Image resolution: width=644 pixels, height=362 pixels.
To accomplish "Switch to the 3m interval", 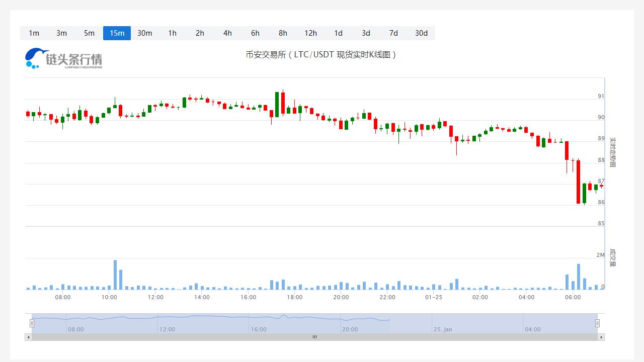I will [x=61, y=33].
